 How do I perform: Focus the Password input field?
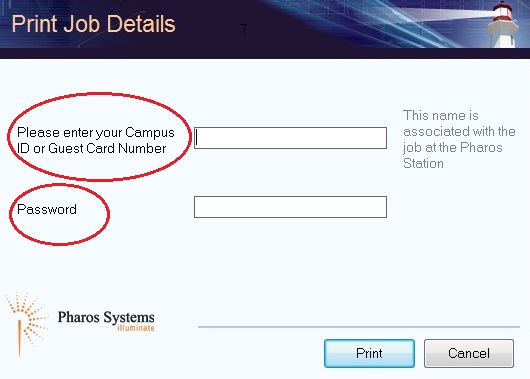(x=290, y=207)
